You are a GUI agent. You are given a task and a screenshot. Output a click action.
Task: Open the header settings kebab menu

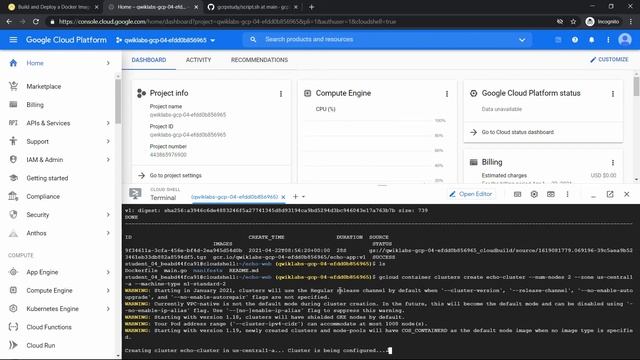tap(608, 40)
